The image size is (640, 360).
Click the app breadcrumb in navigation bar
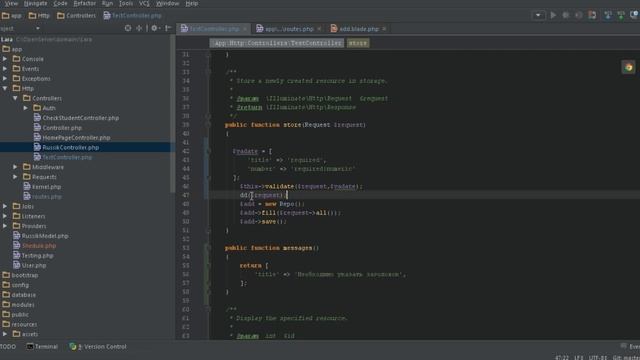pos(12,16)
